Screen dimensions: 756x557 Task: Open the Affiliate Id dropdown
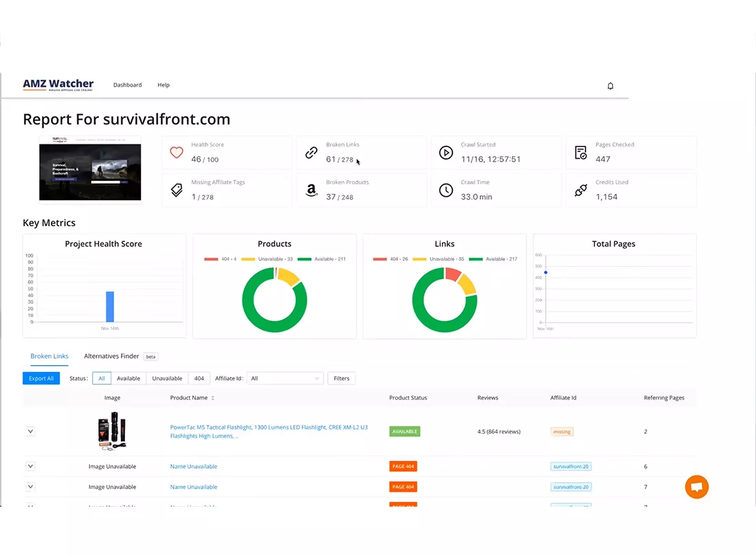coord(285,379)
